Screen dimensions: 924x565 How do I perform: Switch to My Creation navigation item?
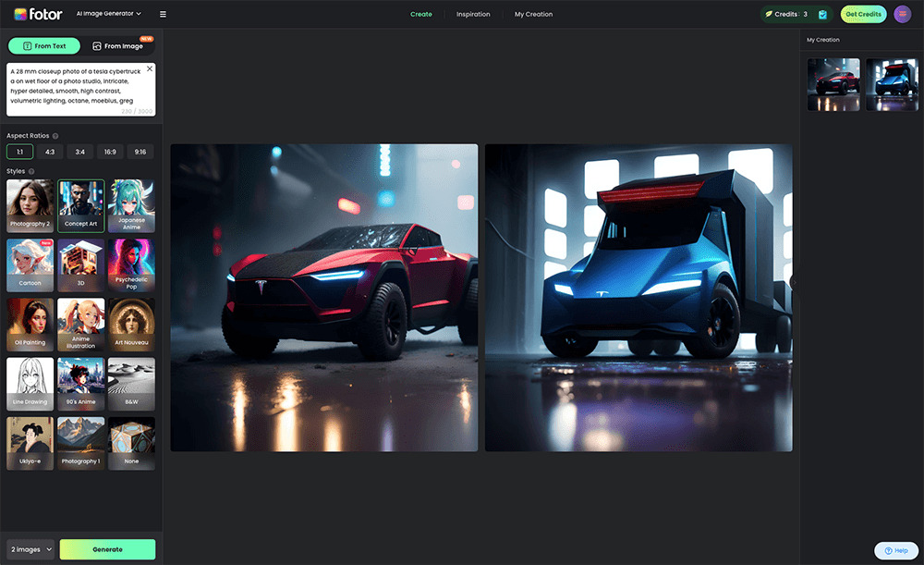coord(532,14)
